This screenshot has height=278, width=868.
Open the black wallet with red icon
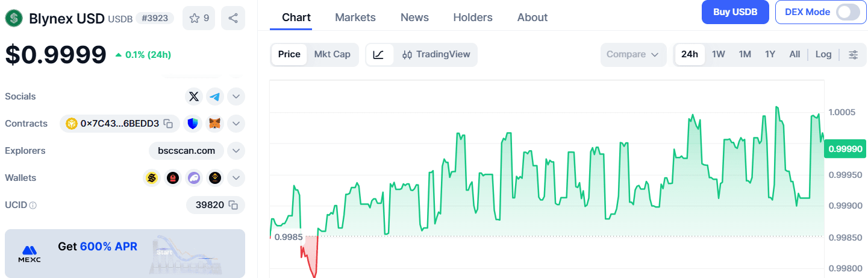pyautogui.click(x=173, y=178)
